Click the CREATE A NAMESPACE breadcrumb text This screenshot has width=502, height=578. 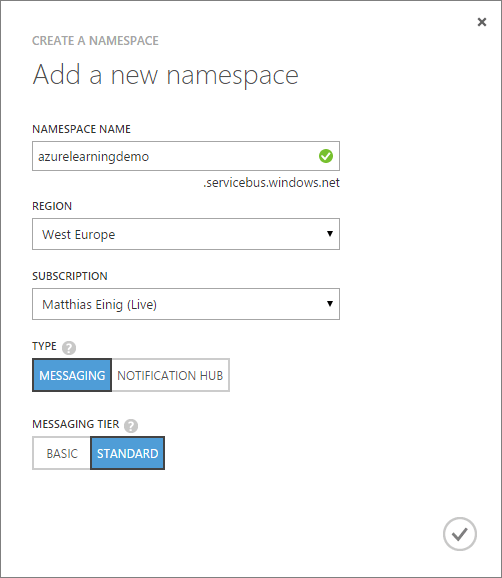click(95, 41)
